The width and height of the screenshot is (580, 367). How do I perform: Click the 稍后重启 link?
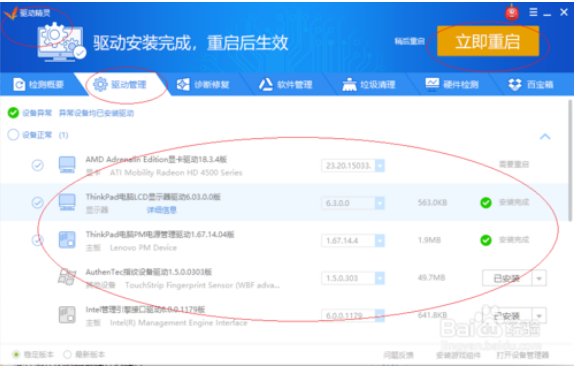click(409, 41)
